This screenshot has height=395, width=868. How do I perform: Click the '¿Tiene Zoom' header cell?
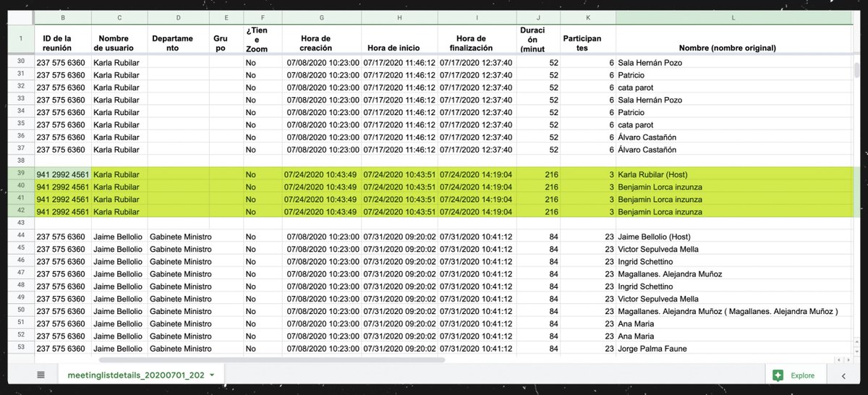tap(263, 39)
